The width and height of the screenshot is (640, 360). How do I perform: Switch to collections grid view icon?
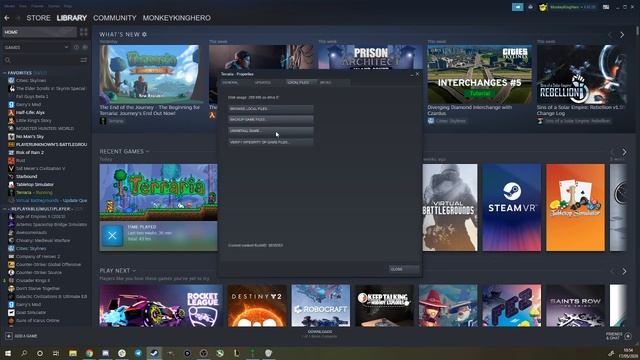(x=84, y=32)
